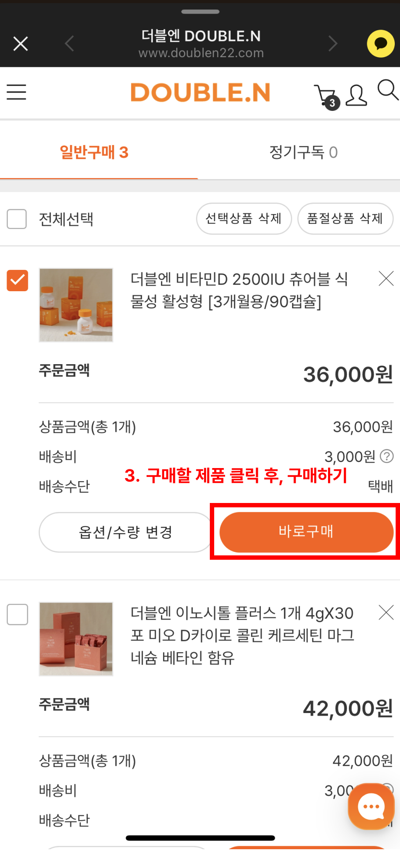Screen dimensions: 400x868
Task: Open the shopping cart icon
Action: pos(327,96)
